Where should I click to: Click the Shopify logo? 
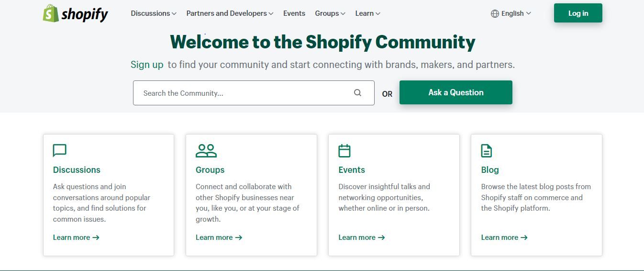pos(76,13)
